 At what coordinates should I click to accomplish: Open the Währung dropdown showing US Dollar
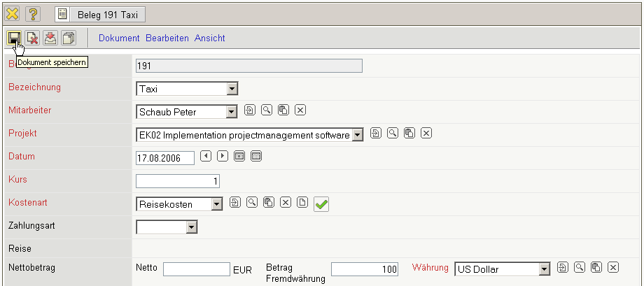(x=544, y=269)
